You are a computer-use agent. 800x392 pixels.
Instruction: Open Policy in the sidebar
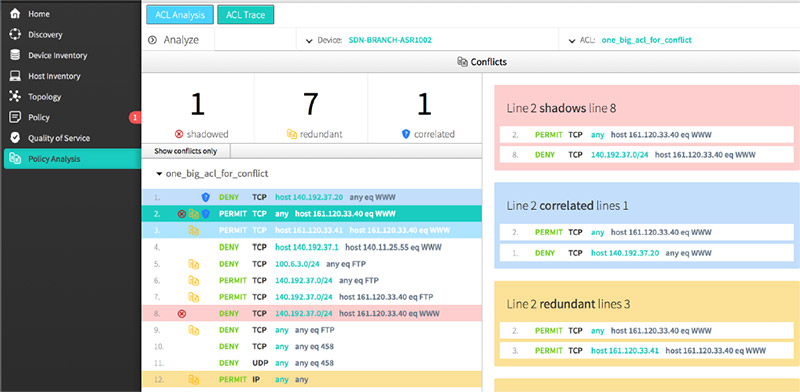coord(39,117)
